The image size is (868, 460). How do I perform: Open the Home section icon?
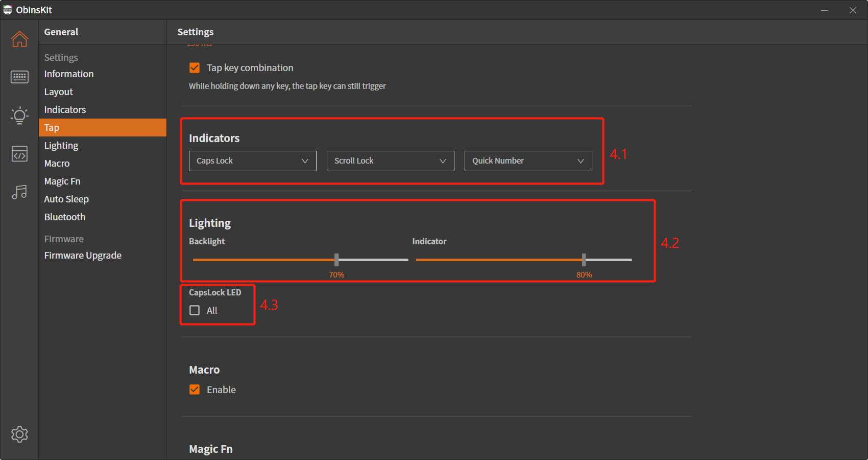tap(19, 39)
